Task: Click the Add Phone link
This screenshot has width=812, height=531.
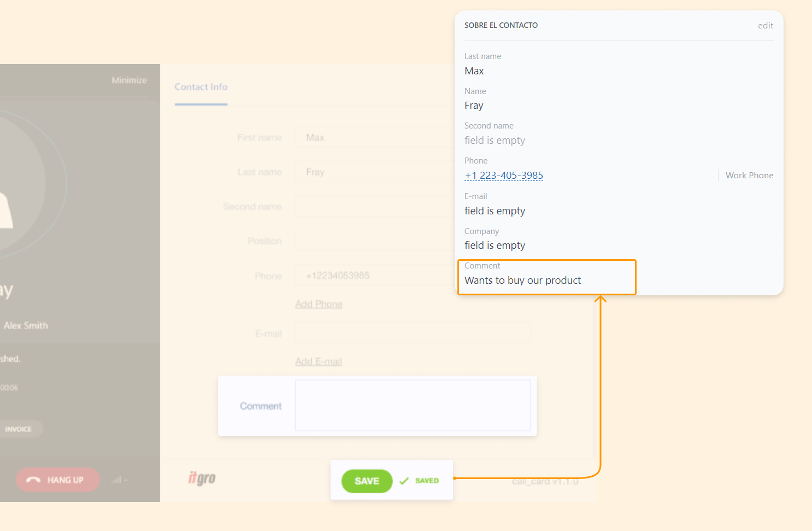Action: [x=319, y=304]
